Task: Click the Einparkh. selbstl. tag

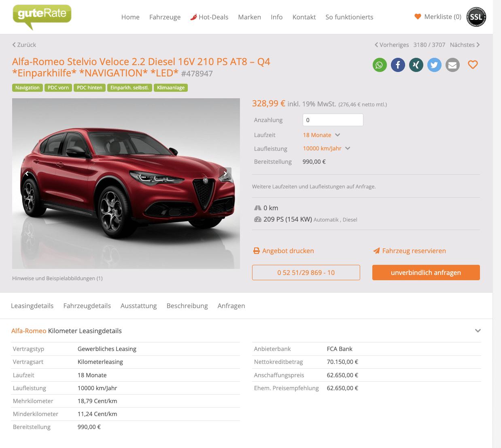Action: coord(129,88)
